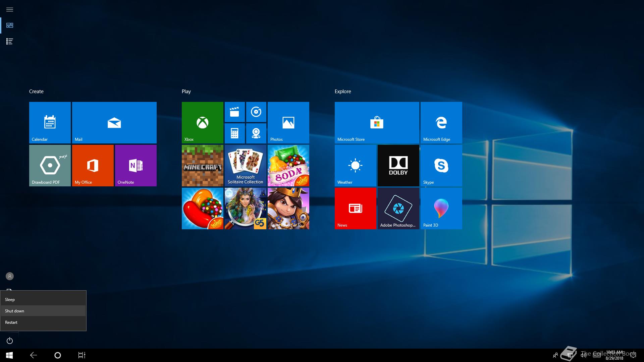
Task: Open the News tile
Action: click(356, 208)
